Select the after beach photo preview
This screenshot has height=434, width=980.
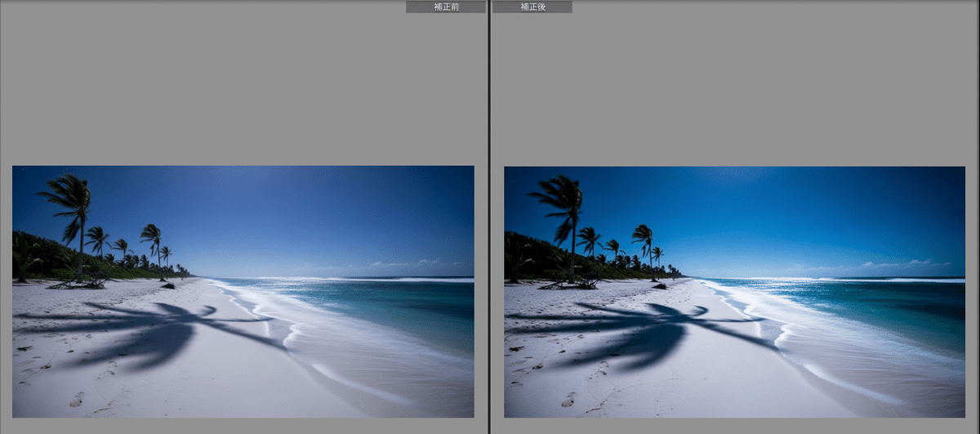click(x=734, y=292)
